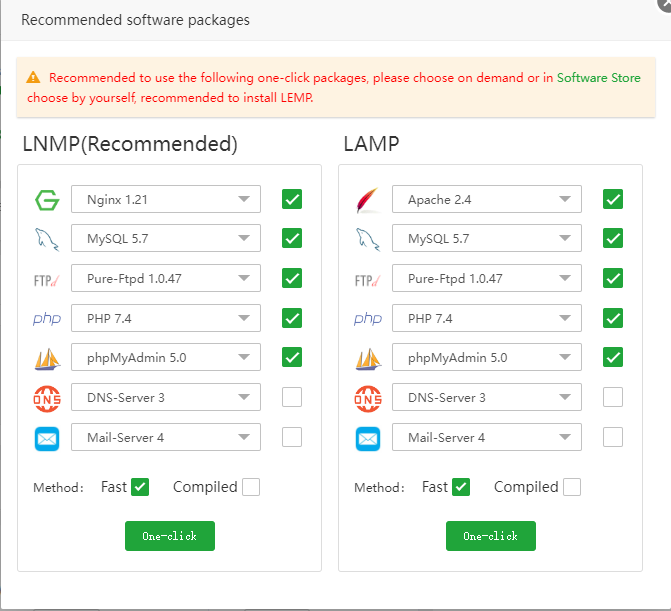Click the Pure-Ftpd FTP icon in LAMP
This screenshot has width=671, height=611.
367,281
